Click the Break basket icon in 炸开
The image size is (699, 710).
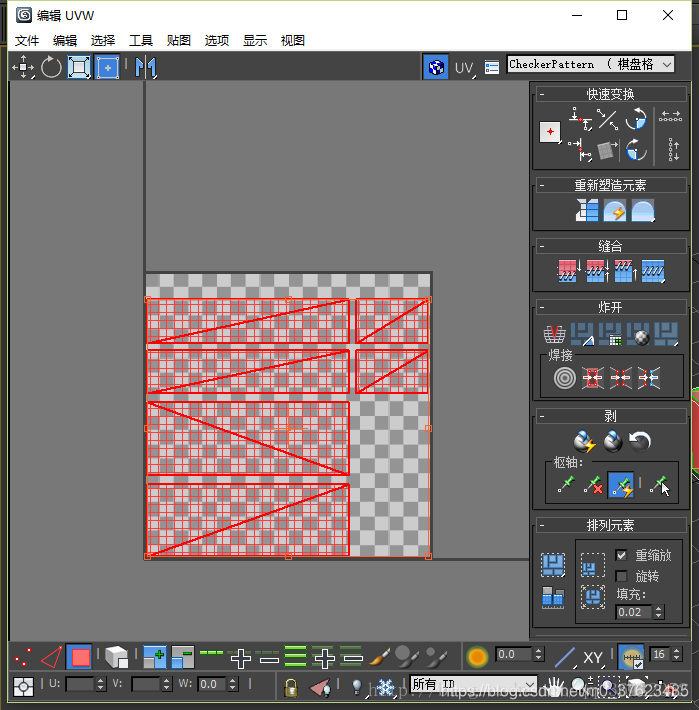click(554, 334)
